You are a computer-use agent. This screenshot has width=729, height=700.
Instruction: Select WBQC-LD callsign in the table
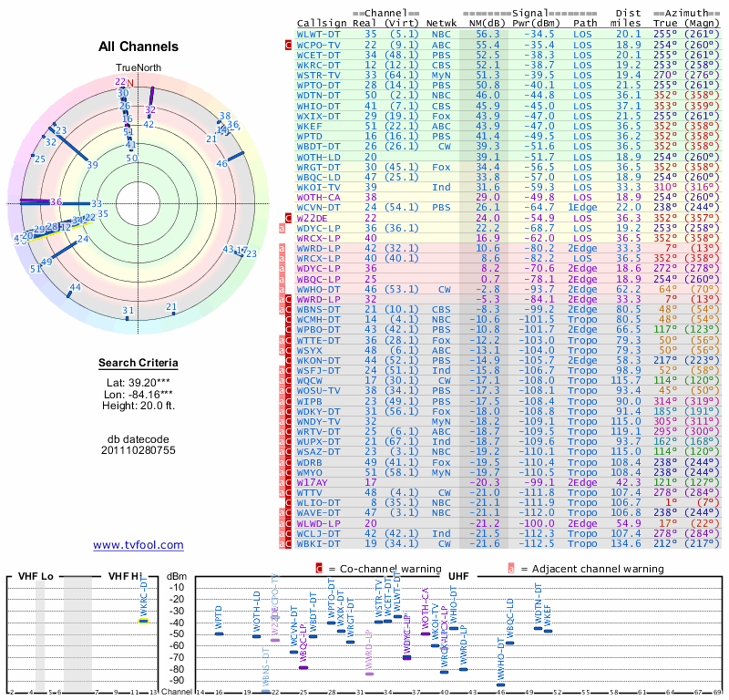click(x=318, y=177)
